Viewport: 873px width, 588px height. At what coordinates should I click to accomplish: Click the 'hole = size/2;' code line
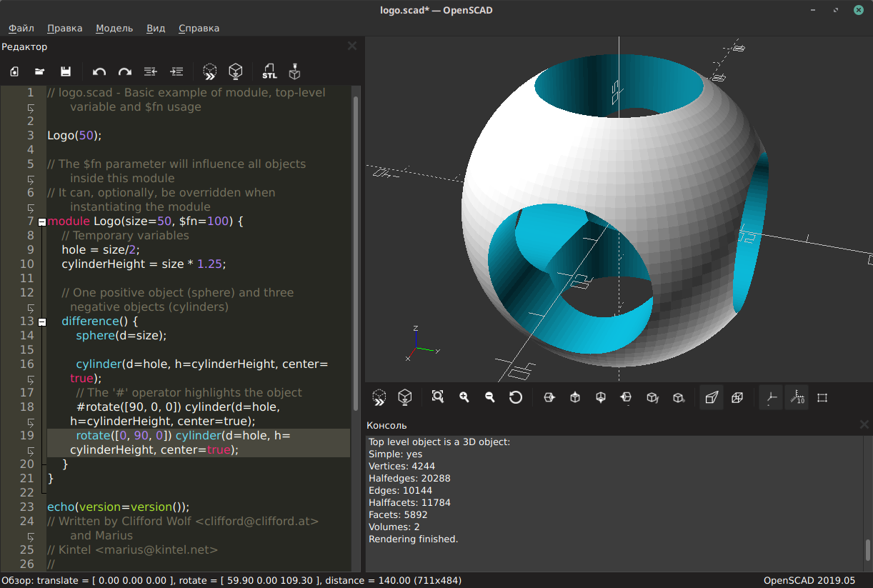point(101,249)
